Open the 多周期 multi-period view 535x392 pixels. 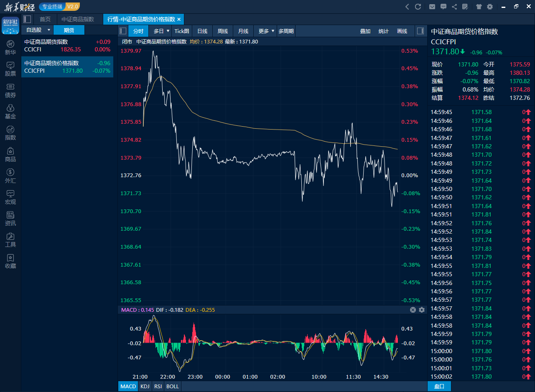pos(286,31)
